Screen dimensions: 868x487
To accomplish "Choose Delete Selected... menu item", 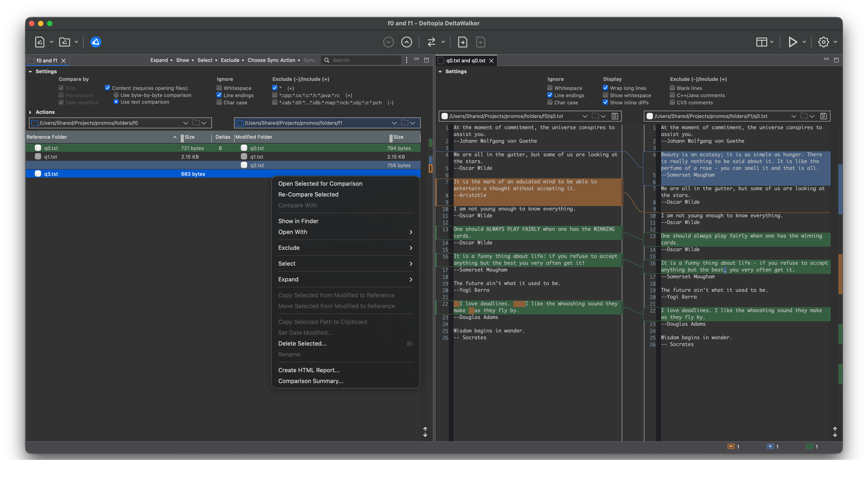I will pos(345,343).
